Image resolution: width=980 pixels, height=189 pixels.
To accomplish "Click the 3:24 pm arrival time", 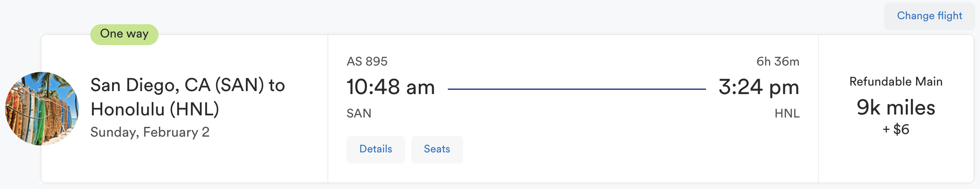I will pyautogui.click(x=758, y=87).
